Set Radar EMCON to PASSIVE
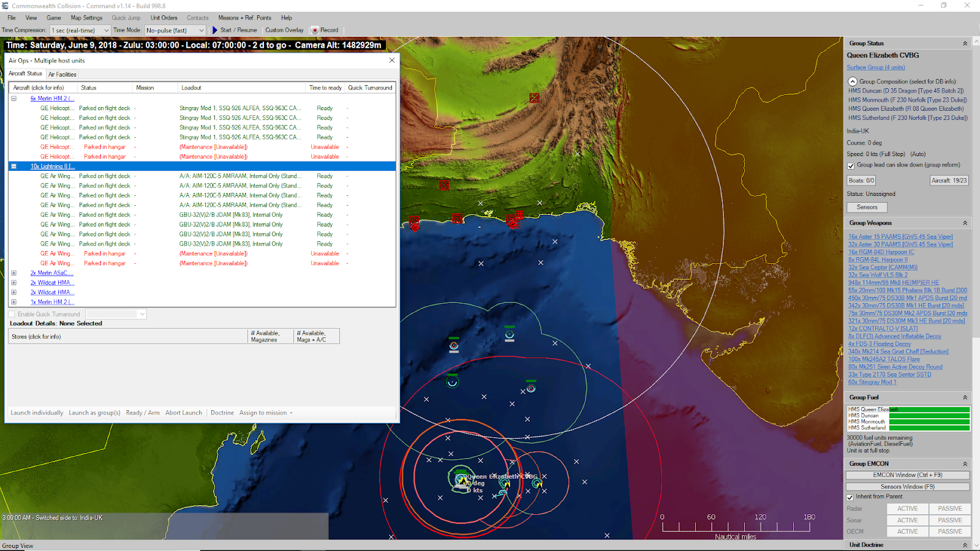Image resolution: width=980 pixels, height=551 pixels. pyautogui.click(x=950, y=509)
